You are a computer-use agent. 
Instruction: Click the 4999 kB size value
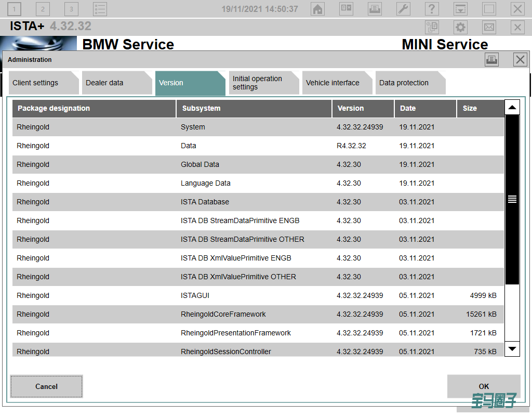pyautogui.click(x=483, y=295)
